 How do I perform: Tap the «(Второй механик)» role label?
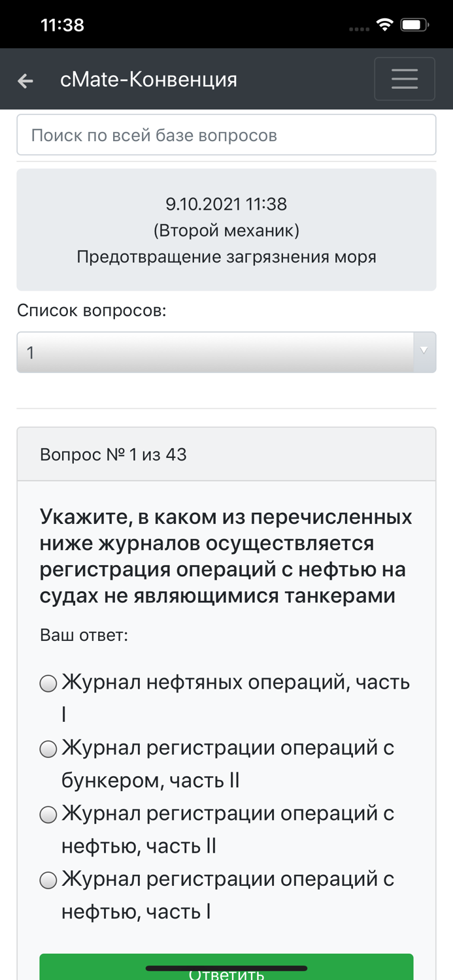(226, 230)
